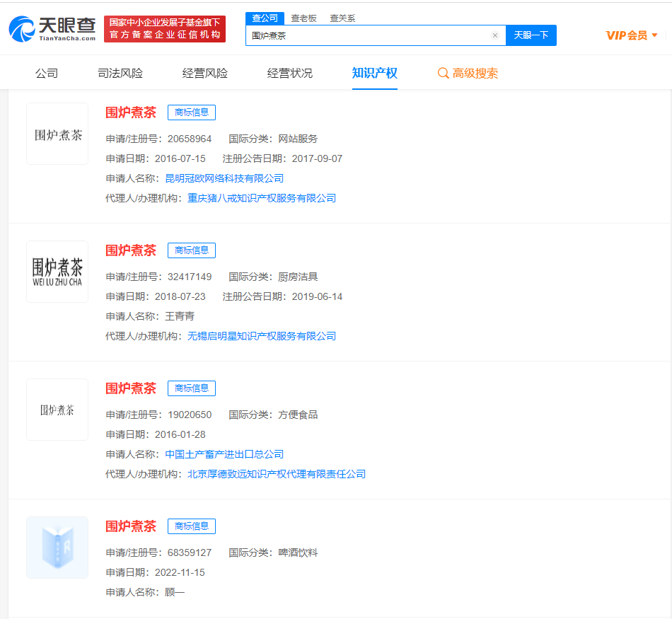Open 围炉煮茶 title of the 网站服务 trademark
This screenshot has height=619, width=672.
pyautogui.click(x=131, y=112)
